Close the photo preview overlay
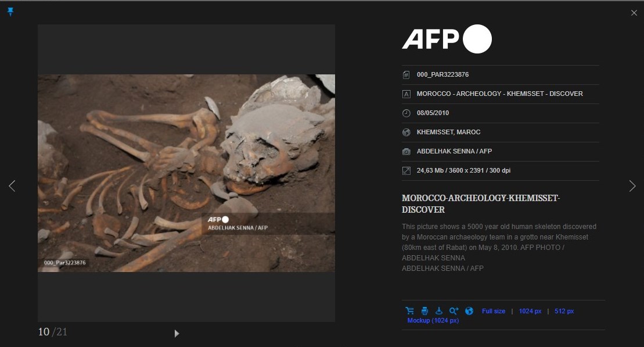 [634, 13]
